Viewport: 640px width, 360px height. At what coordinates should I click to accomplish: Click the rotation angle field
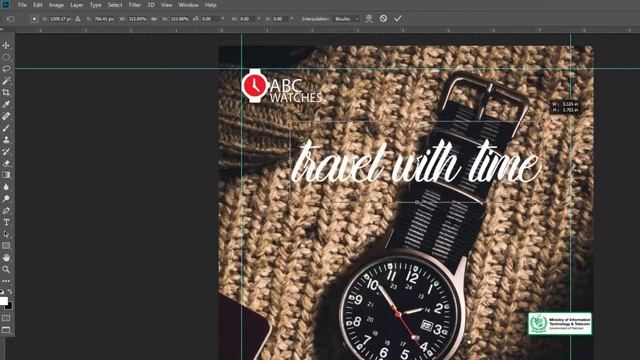tap(210, 19)
